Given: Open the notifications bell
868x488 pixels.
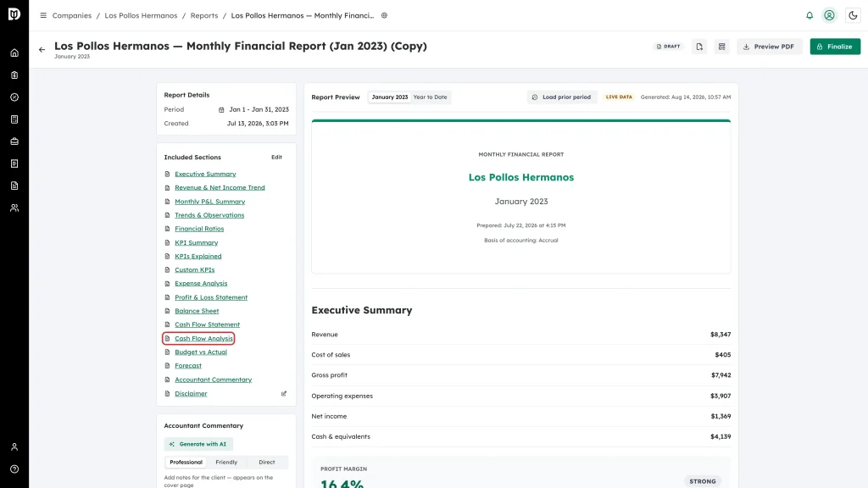Looking at the screenshot, I should 810,15.
